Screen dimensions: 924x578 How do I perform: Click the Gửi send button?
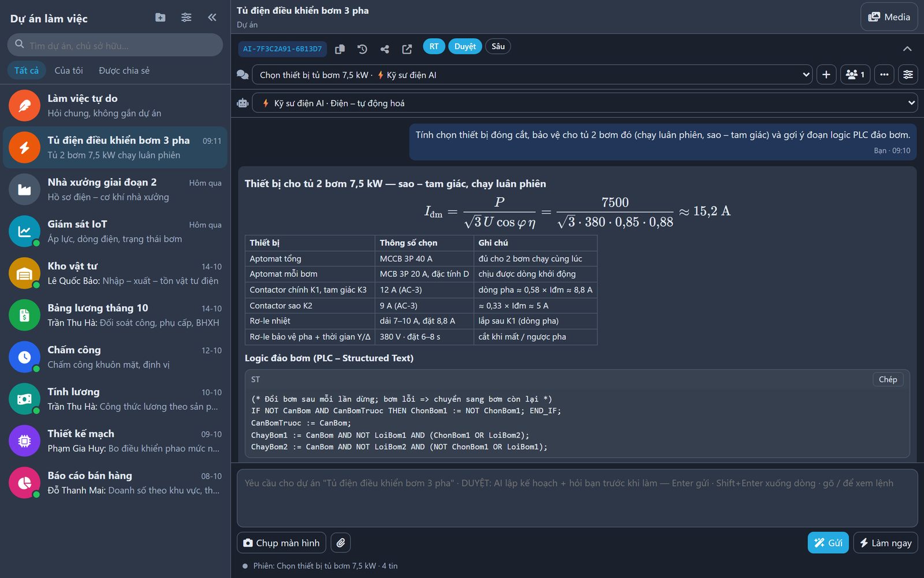click(x=828, y=543)
